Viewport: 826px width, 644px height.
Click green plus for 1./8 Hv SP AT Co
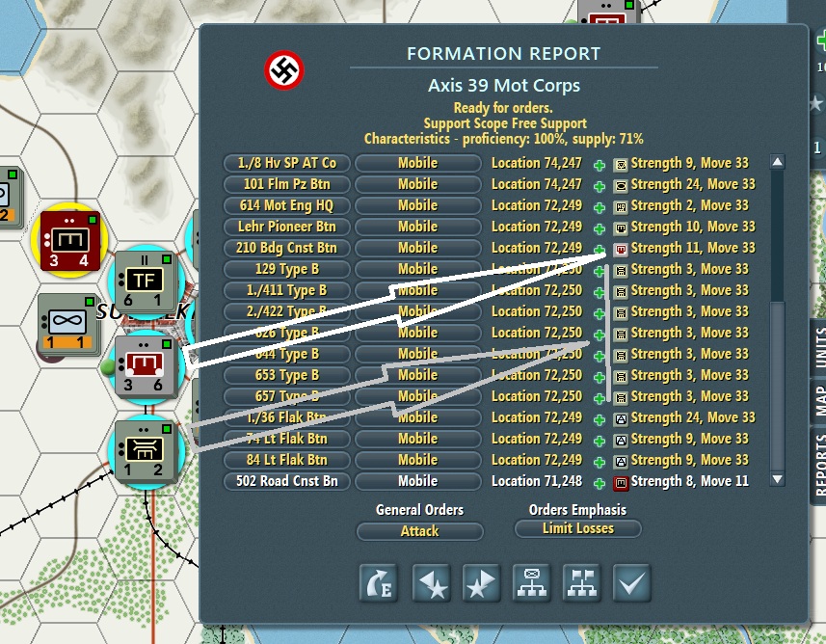pos(599,166)
